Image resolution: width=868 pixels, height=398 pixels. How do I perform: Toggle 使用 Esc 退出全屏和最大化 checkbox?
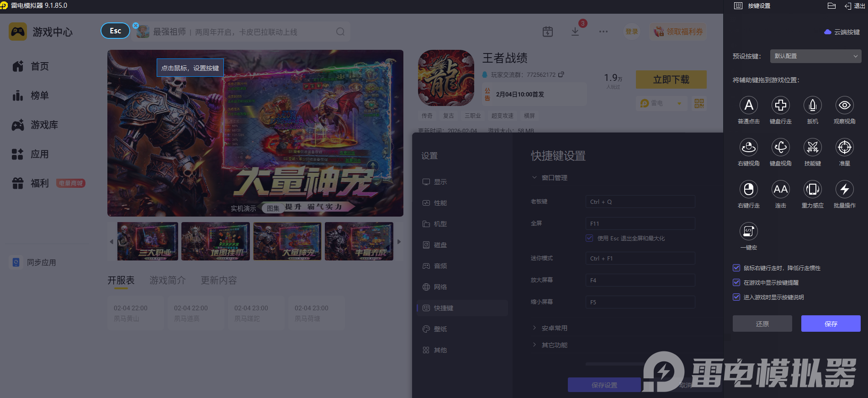pyautogui.click(x=589, y=238)
